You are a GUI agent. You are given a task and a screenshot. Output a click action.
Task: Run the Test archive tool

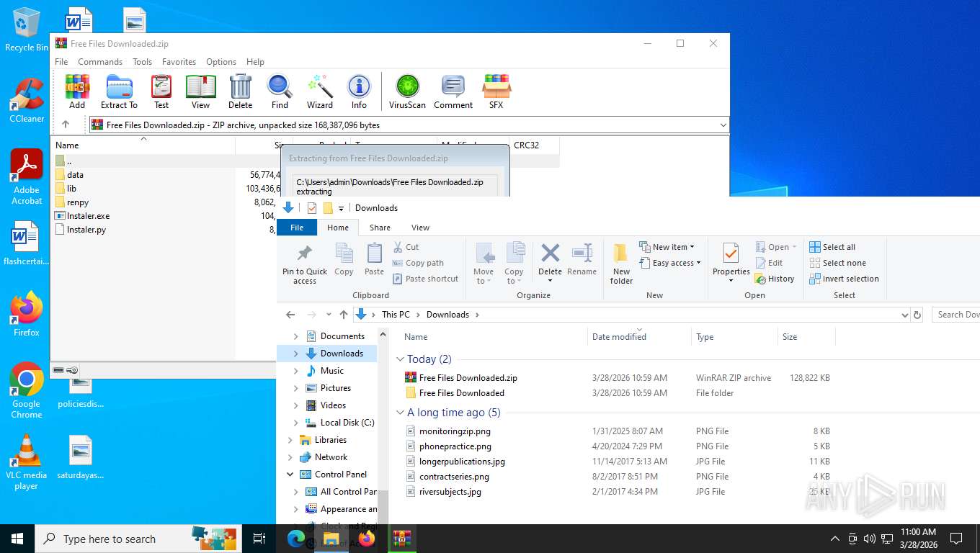tap(161, 91)
